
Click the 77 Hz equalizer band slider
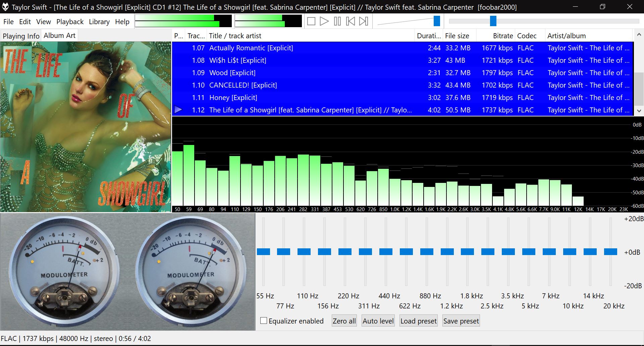pos(284,252)
